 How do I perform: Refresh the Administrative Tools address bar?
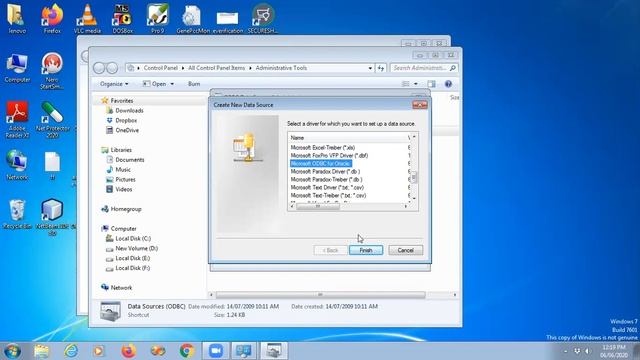[x=381, y=68]
